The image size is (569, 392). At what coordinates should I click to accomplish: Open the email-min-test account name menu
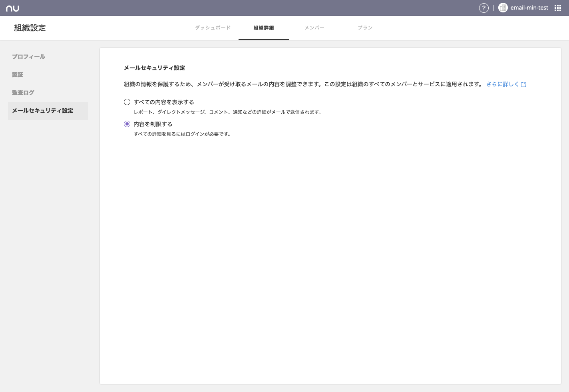tap(529, 8)
